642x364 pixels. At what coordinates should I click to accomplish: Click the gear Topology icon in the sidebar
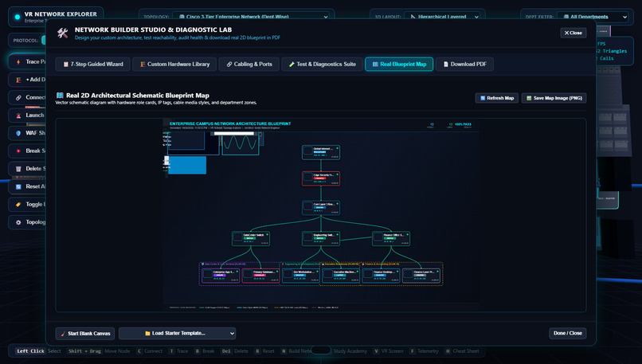click(x=18, y=222)
